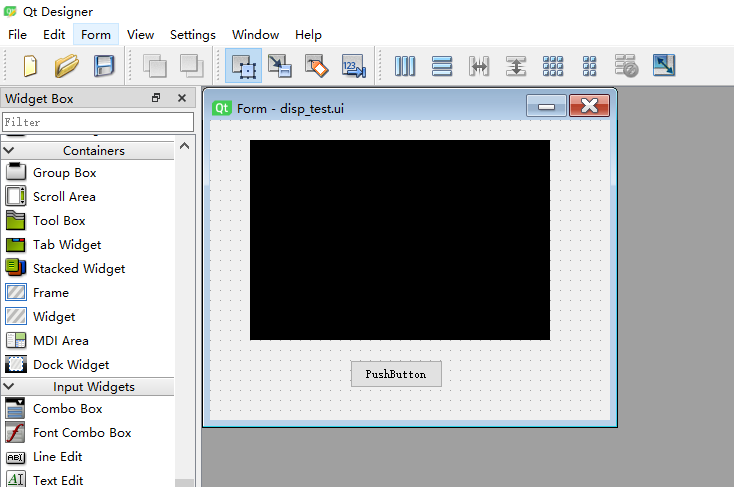The height and width of the screenshot is (487, 734).
Task: Click the Widget Box Filter field
Action: (x=98, y=122)
